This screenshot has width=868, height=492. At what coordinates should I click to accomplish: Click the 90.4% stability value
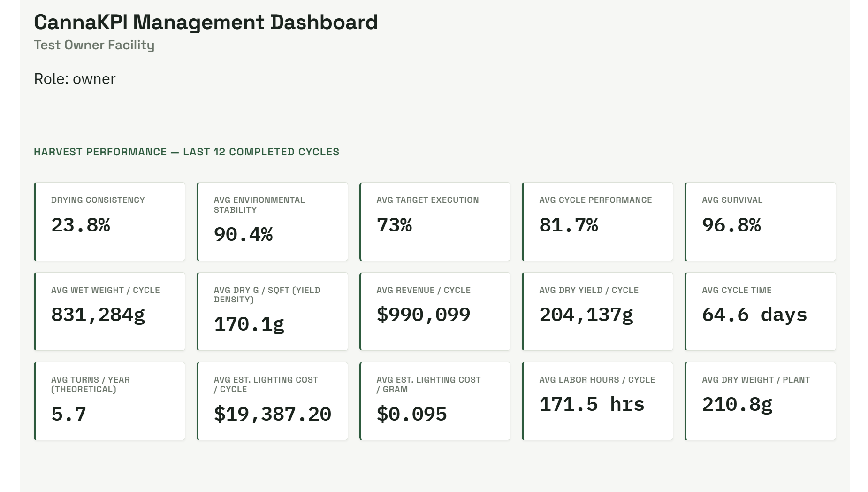point(243,234)
